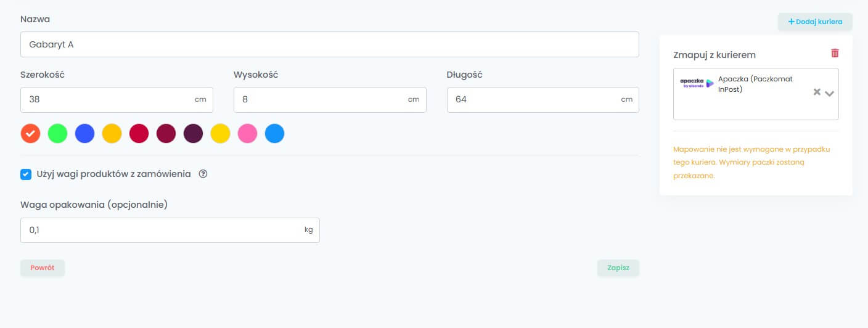Pick the orange-yellow color swatch
The width and height of the screenshot is (868, 328).
[112, 133]
